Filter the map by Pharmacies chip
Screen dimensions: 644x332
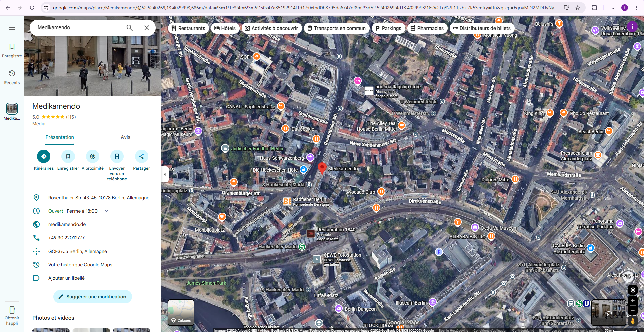coord(427,28)
